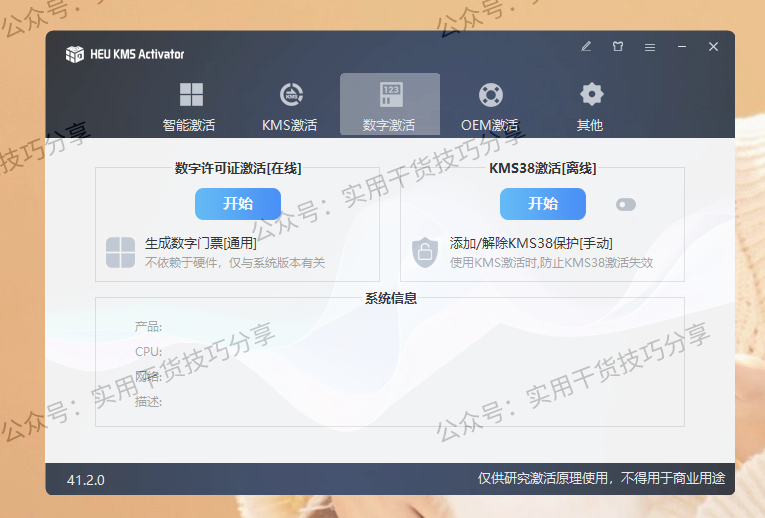Viewport: 765px width, 518px height.
Task: Minimize the HEU KMS Activator window
Action: click(x=682, y=46)
